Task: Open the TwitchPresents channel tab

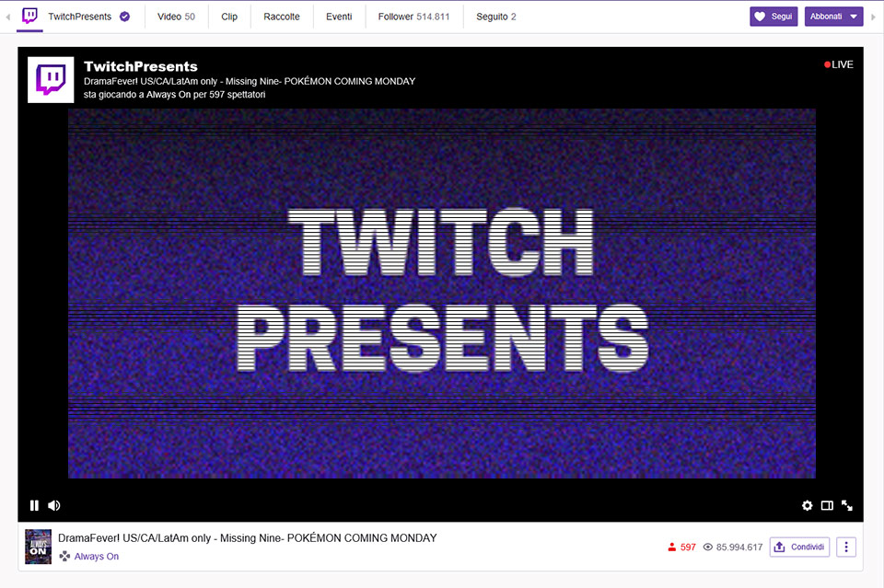Action: [79, 17]
